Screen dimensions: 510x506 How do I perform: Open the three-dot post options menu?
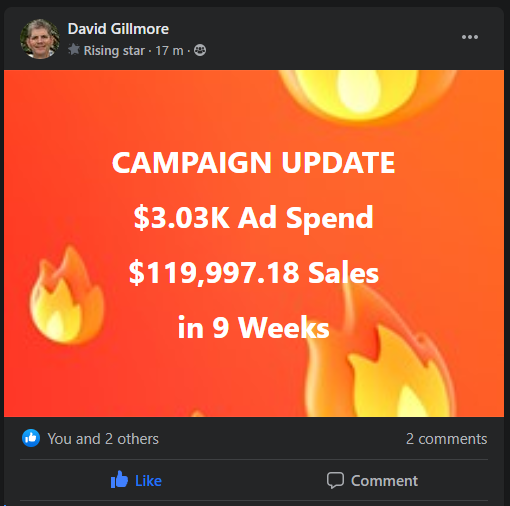pos(470,37)
